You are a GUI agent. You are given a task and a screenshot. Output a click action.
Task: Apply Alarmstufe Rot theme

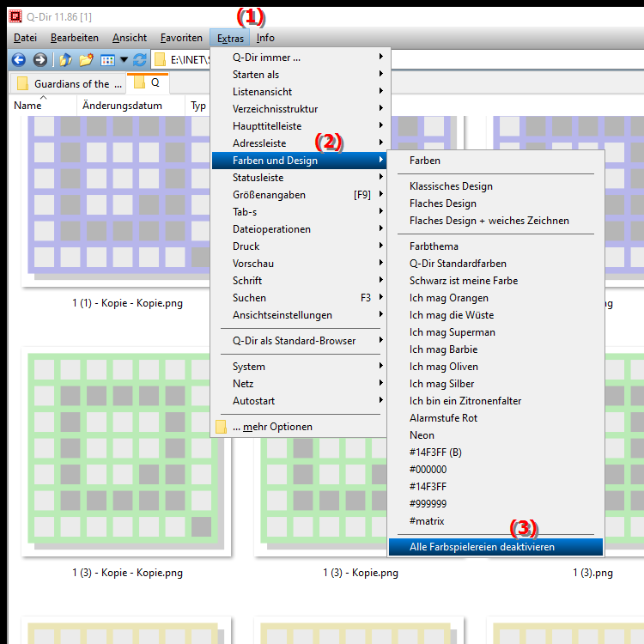[495, 418]
